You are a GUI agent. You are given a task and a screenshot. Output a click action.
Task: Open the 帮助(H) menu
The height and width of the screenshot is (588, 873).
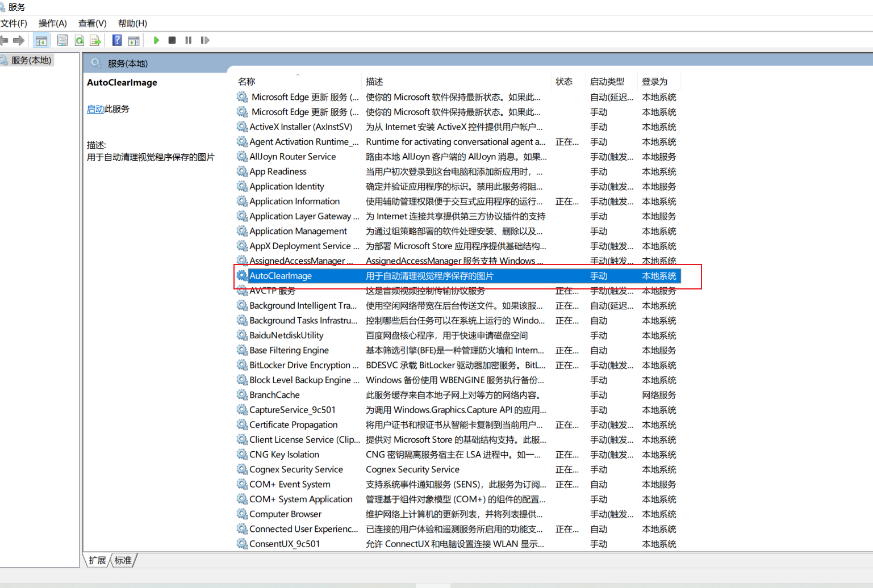point(132,23)
